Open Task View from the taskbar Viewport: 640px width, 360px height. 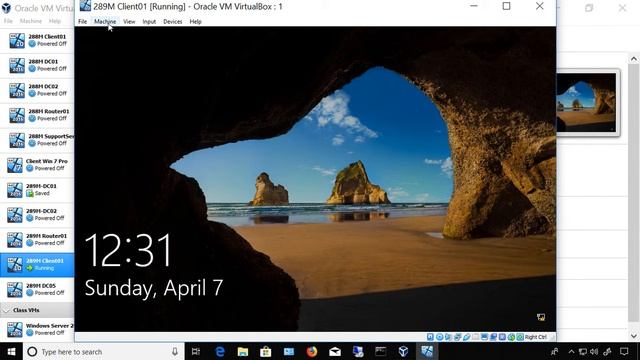click(x=196, y=351)
